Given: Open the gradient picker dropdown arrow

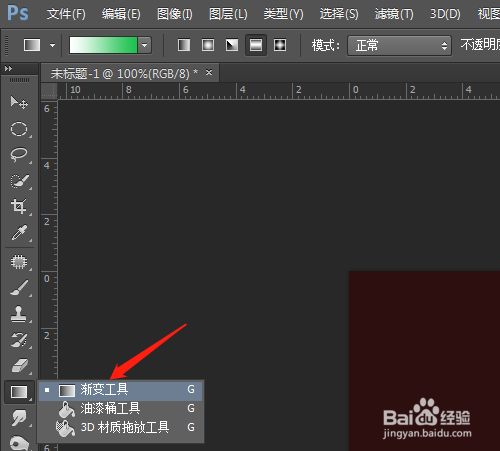Looking at the screenshot, I should tap(145, 45).
